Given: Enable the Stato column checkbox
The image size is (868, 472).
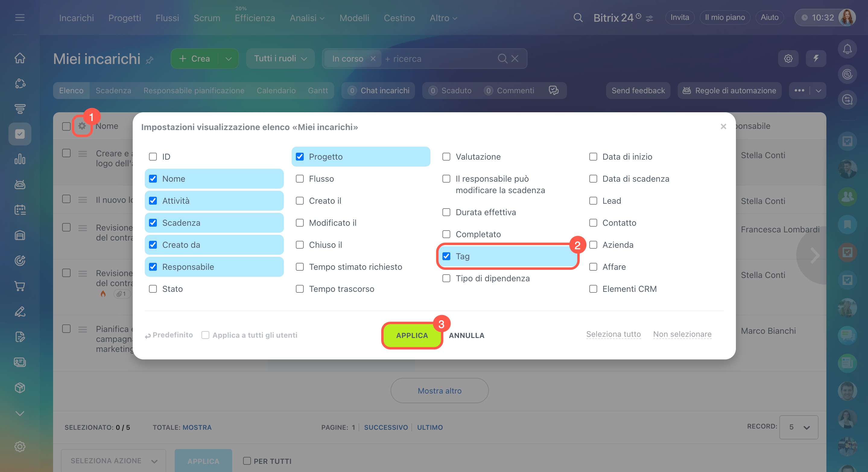Looking at the screenshot, I should point(153,289).
